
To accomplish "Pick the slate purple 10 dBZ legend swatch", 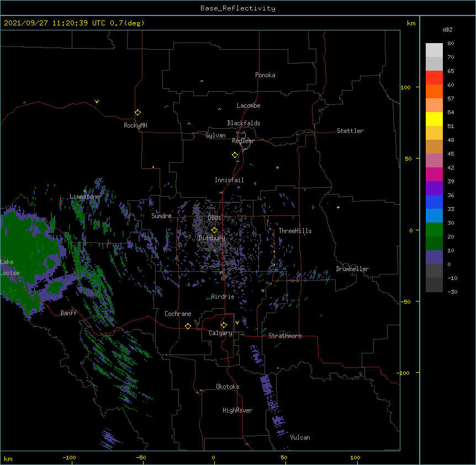I will tap(434, 257).
